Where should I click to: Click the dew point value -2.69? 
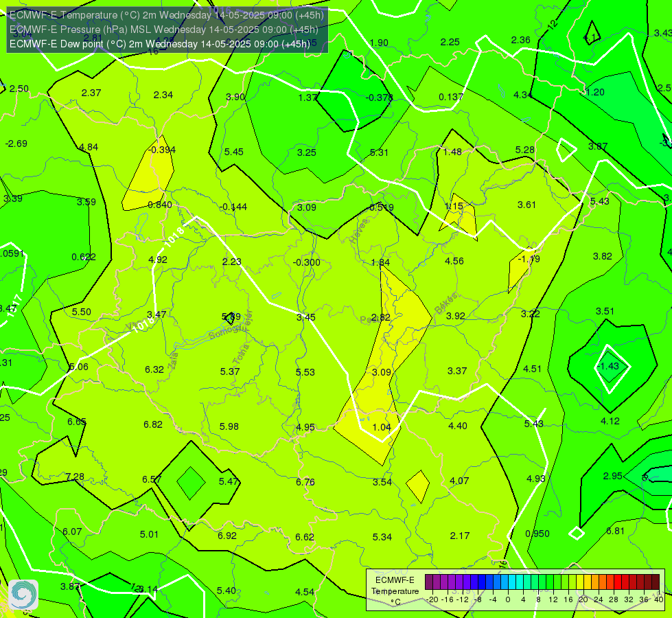click(x=16, y=144)
